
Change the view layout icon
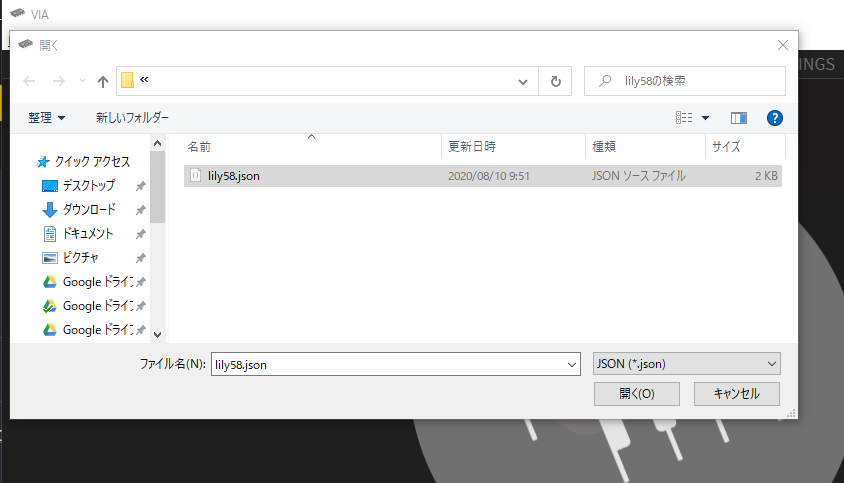tap(684, 117)
